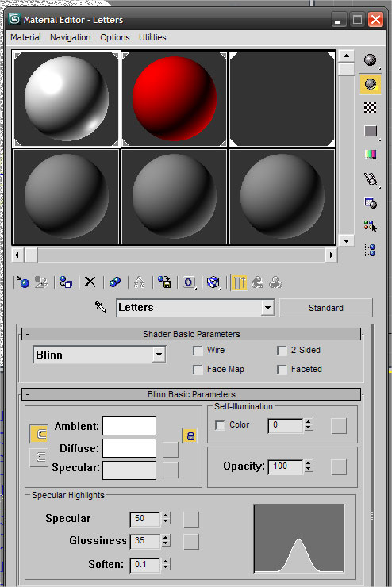The height and width of the screenshot is (587, 392).
Task: Click Select by Material icon
Action: pos(370,227)
